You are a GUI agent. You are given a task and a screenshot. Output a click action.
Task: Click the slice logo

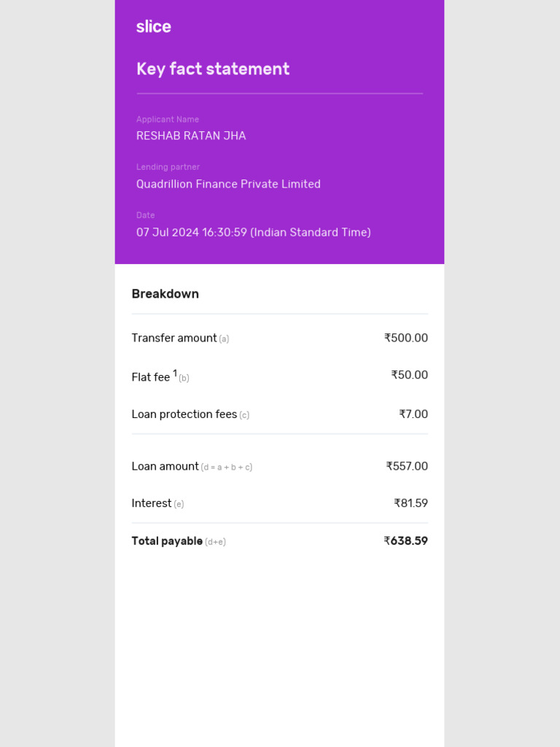pyautogui.click(x=153, y=27)
